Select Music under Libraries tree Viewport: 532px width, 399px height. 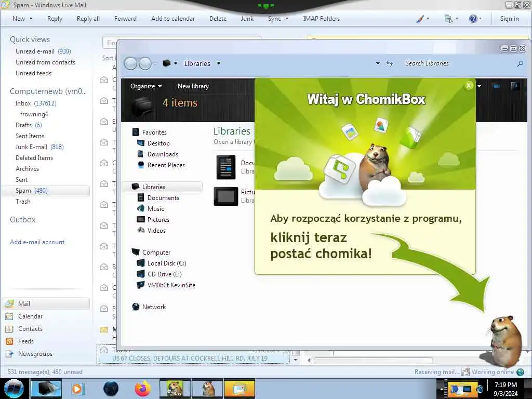[x=151, y=209]
